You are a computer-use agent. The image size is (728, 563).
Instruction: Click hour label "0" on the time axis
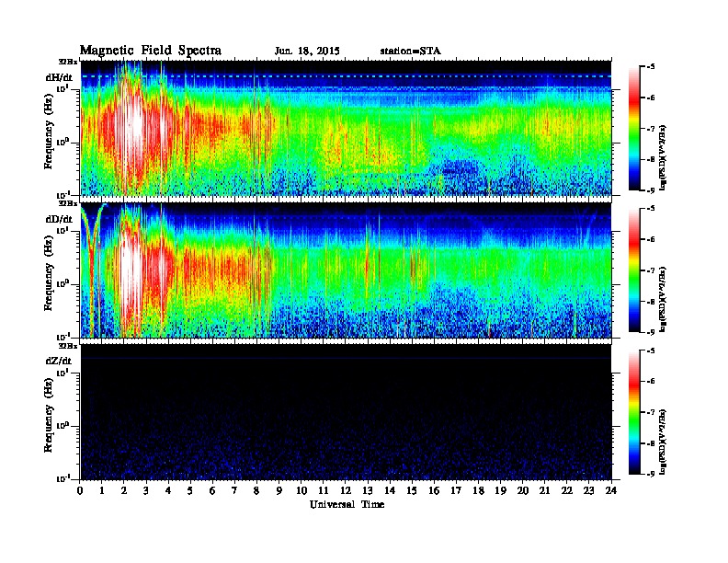click(x=81, y=490)
